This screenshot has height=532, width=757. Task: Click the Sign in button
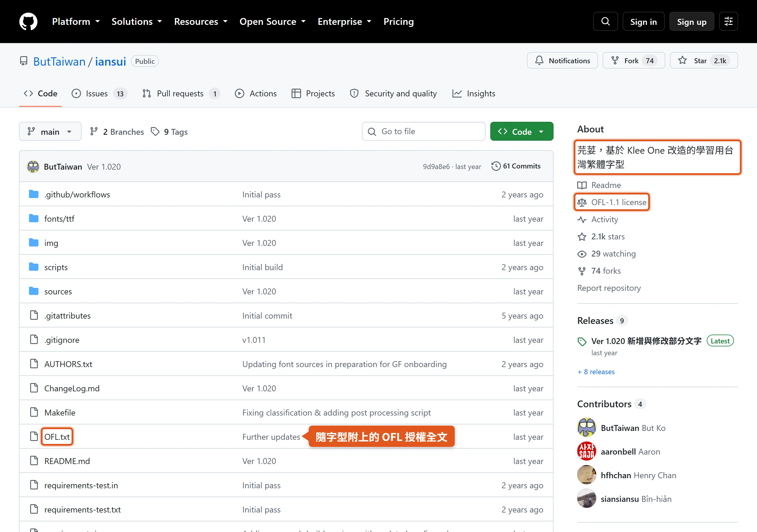click(x=643, y=21)
